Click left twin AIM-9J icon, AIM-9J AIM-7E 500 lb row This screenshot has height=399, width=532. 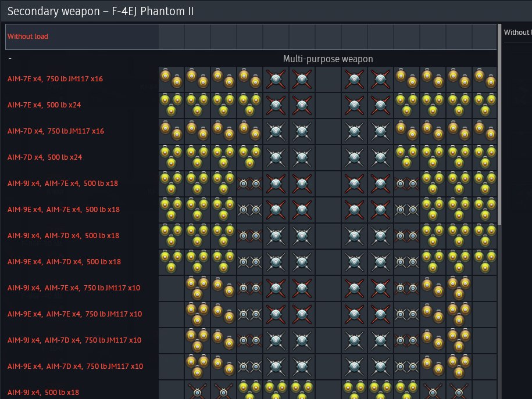pos(249,184)
